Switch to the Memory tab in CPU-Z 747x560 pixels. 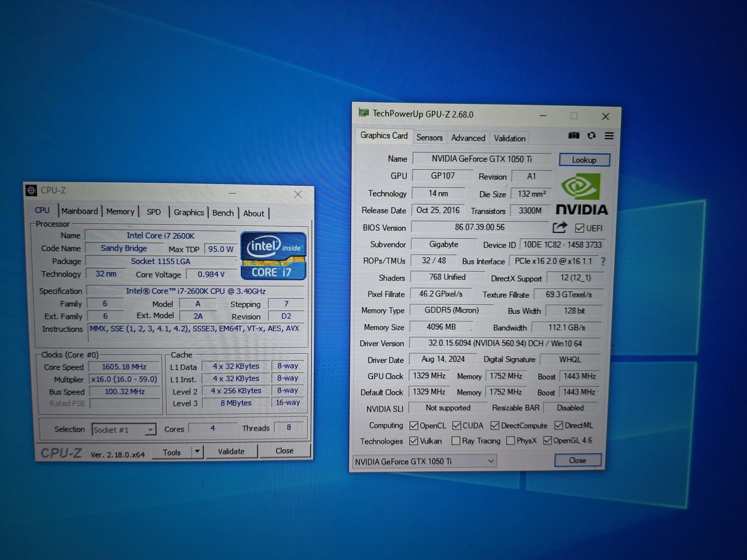120,212
